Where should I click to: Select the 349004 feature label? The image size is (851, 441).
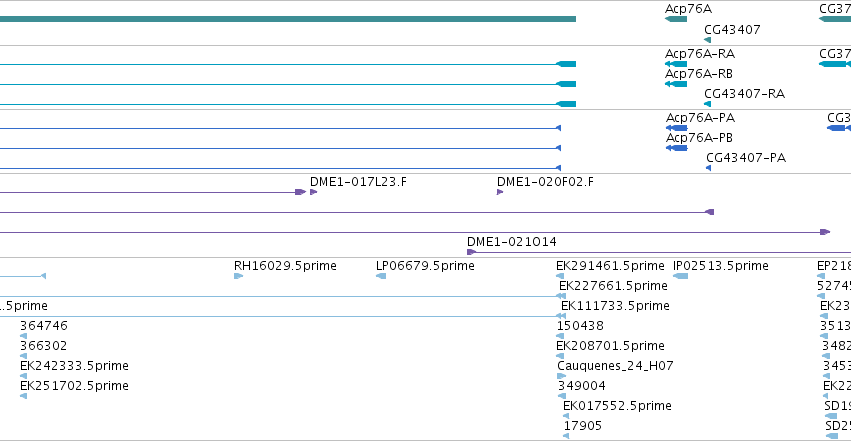click(581, 386)
